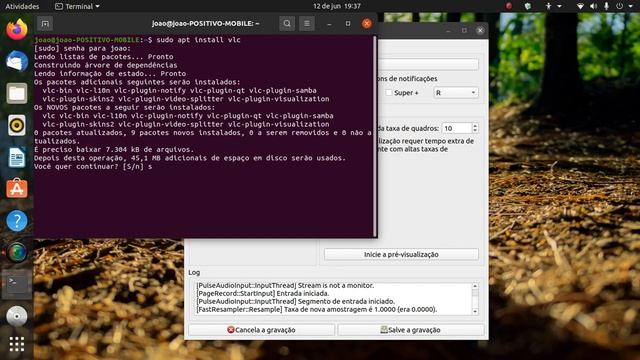
Task: Click the terminal search icon
Action: tap(287, 24)
